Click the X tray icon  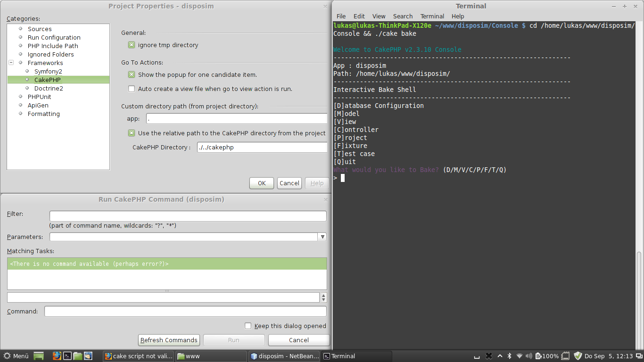click(489, 356)
